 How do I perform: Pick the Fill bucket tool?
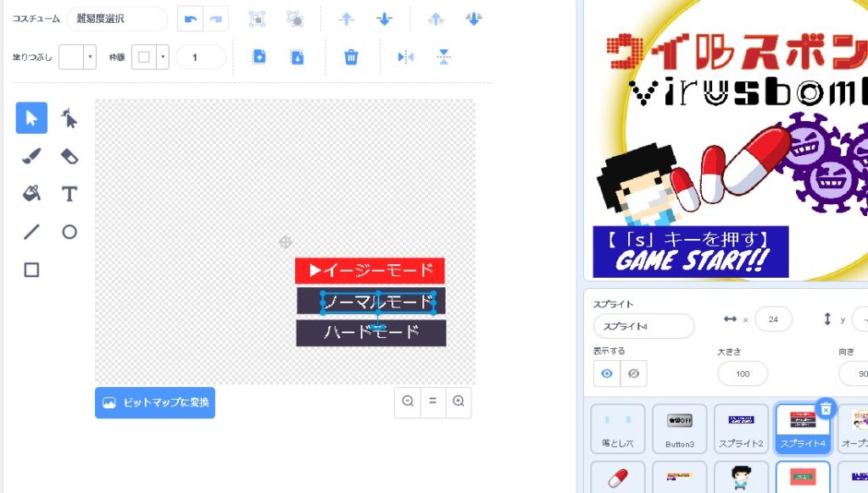pos(31,194)
